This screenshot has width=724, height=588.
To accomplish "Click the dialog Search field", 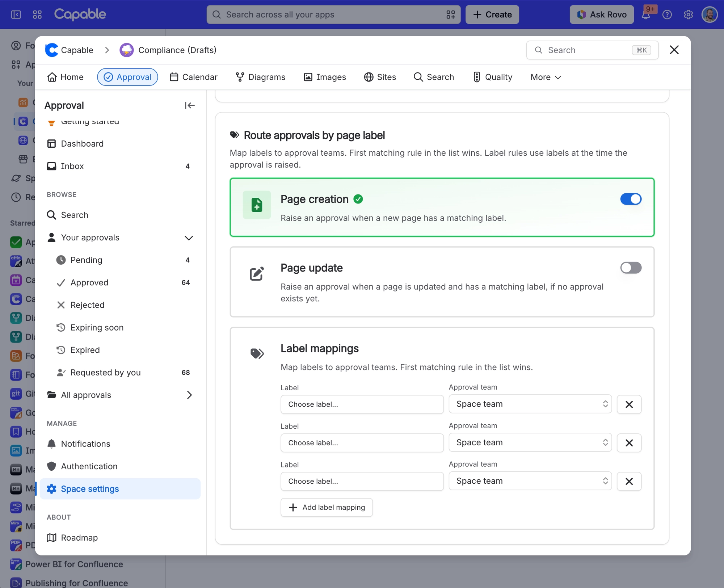I will pyautogui.click(x=592, y=50).
